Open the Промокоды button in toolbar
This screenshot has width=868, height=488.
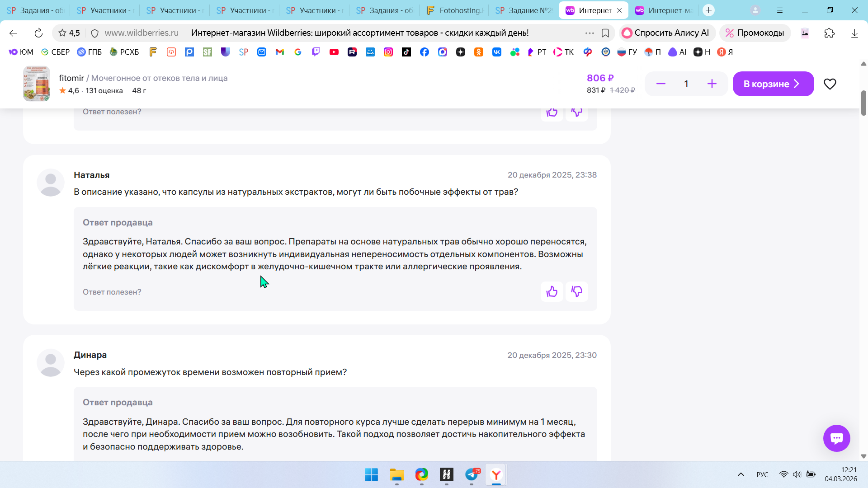pos(755,33)
